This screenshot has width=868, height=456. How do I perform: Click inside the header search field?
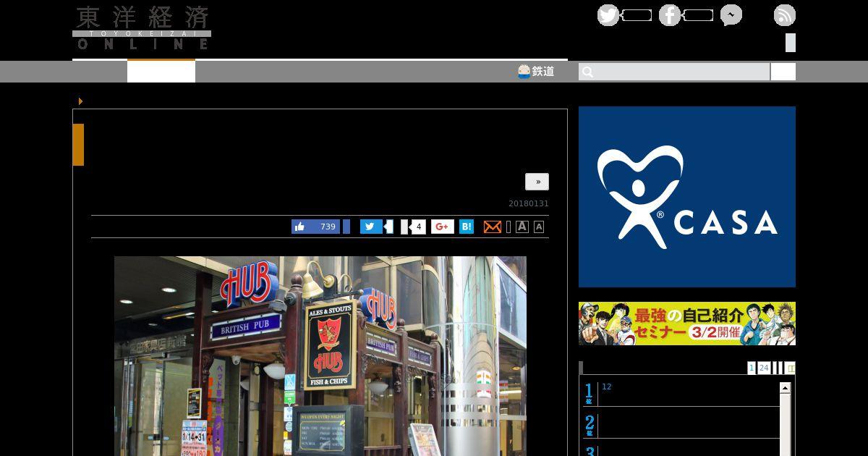[x=674, y=72]
